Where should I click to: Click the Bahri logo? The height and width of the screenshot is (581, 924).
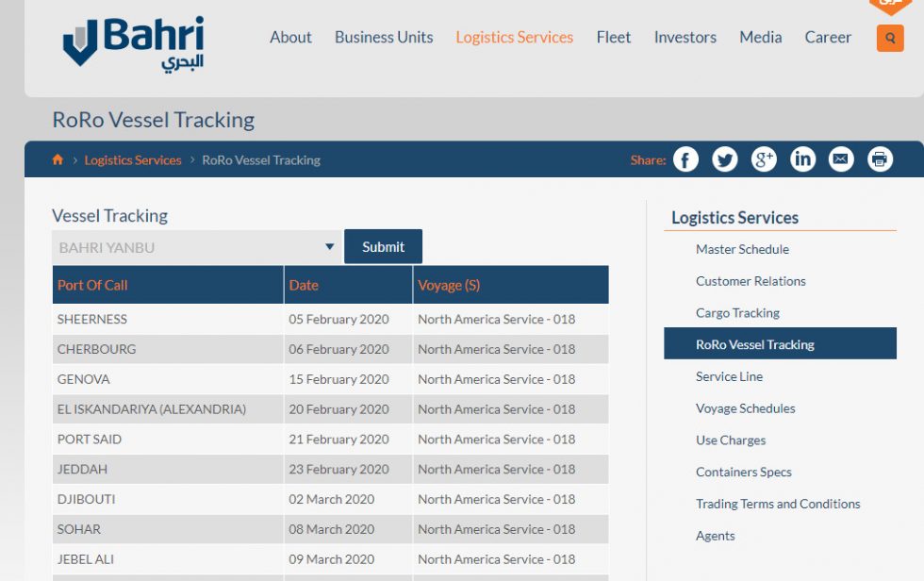pyautogui.click(x=133, y=43)
